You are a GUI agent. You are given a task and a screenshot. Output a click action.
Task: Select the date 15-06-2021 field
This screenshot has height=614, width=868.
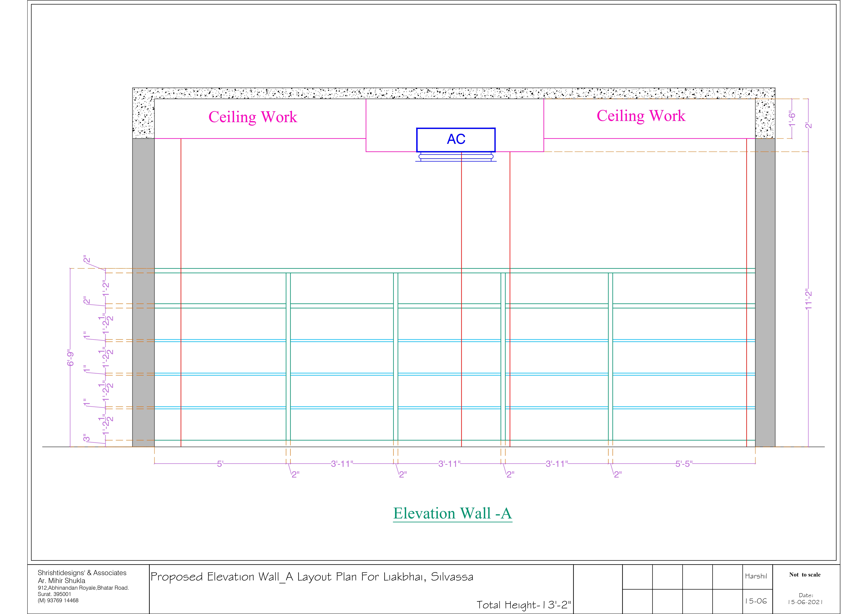coord(805,602)
